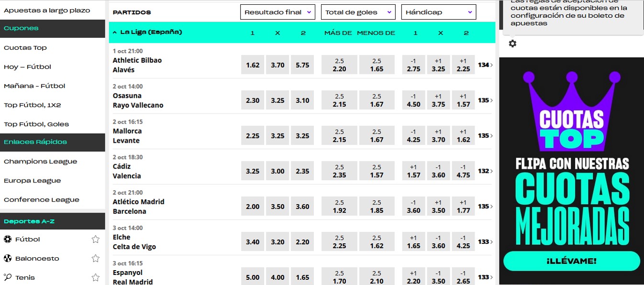
Task: Select over 2.5 goals at 2.20
Action: 339,65
